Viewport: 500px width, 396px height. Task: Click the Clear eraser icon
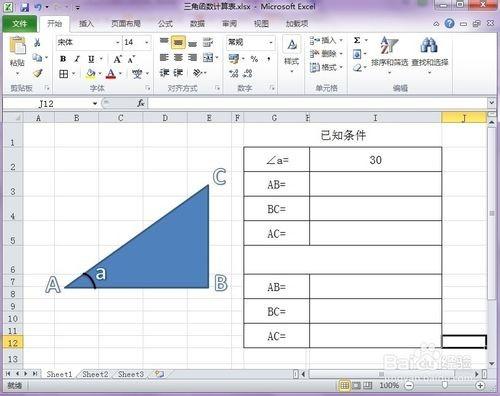(x=357, y=68)
